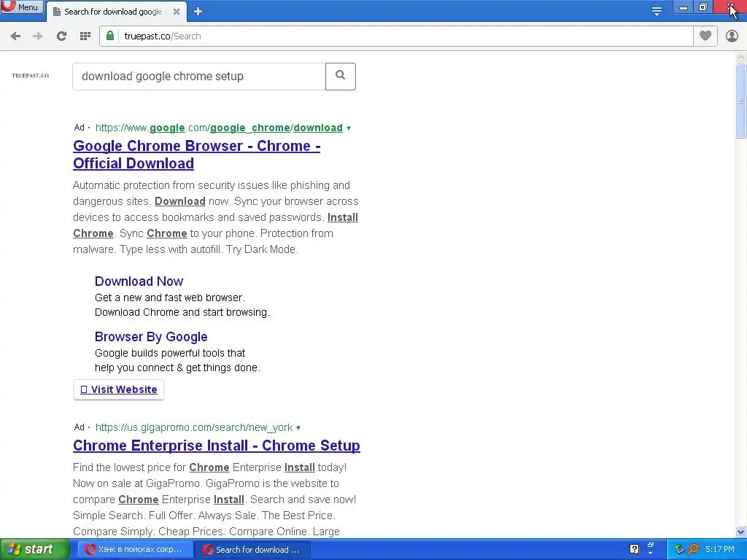Image resolution: width=747 pixels, height=560 pixels.
Task: Open a new tab with plus button
Action: (x=198, y=12)
